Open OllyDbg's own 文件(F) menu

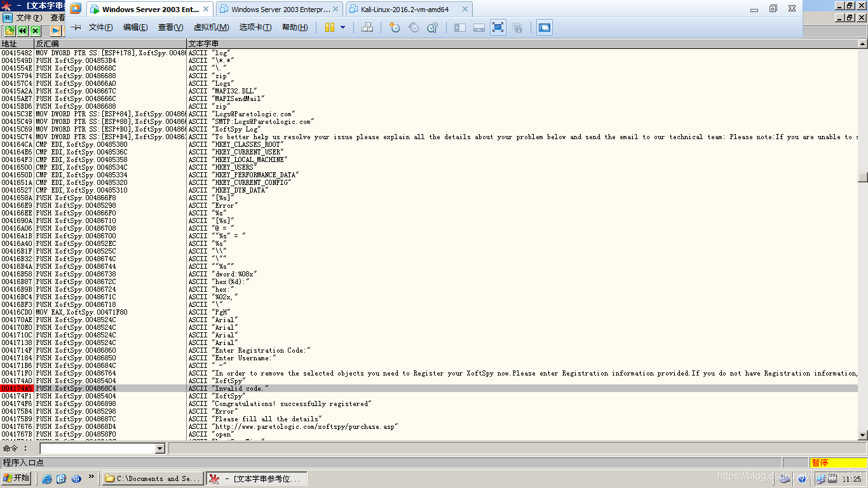click(29, 18)
